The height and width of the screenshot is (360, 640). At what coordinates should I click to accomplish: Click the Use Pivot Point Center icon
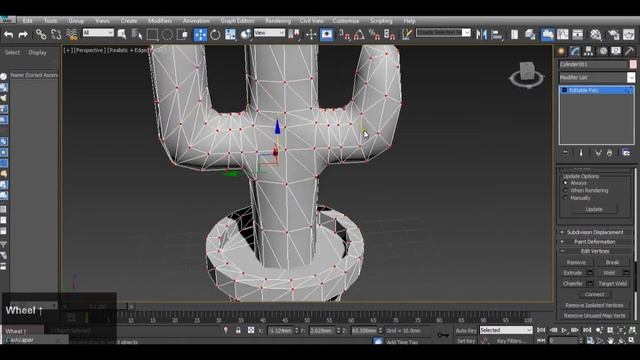click(294, 35)
